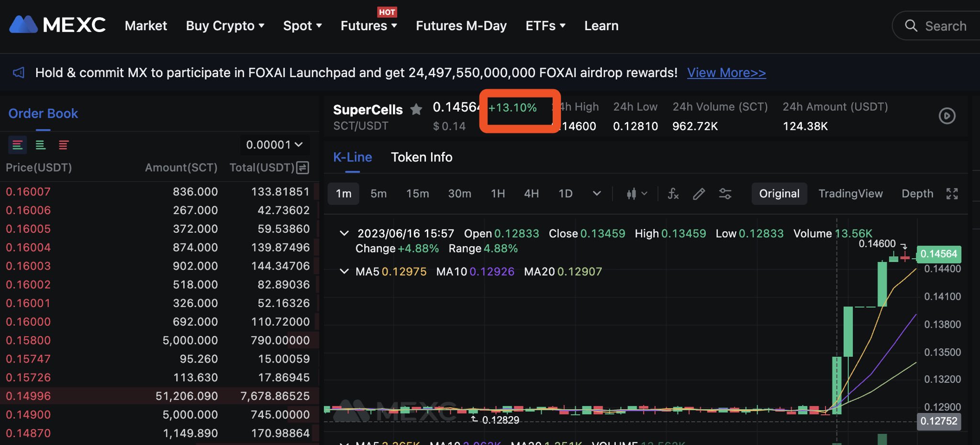Viewport: 980px width, 445px height.
Task: Open the Futures M-Day menu item
Action: pyautogui.click(x=461, y=25)
